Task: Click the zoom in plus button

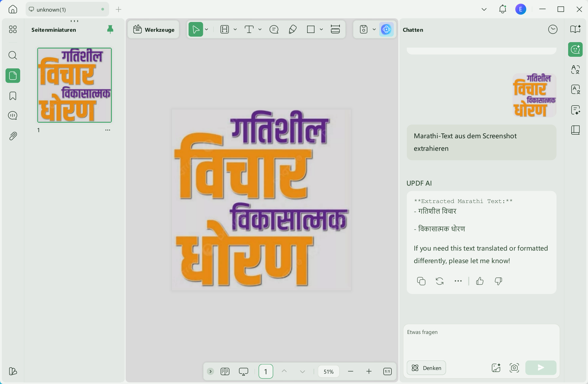Action: (369, 371)
